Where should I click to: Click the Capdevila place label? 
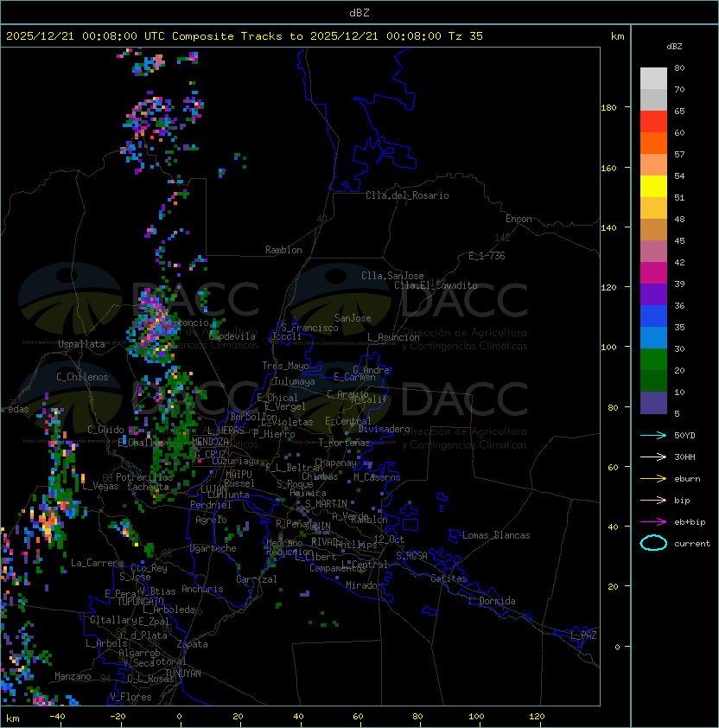[232, 336]
